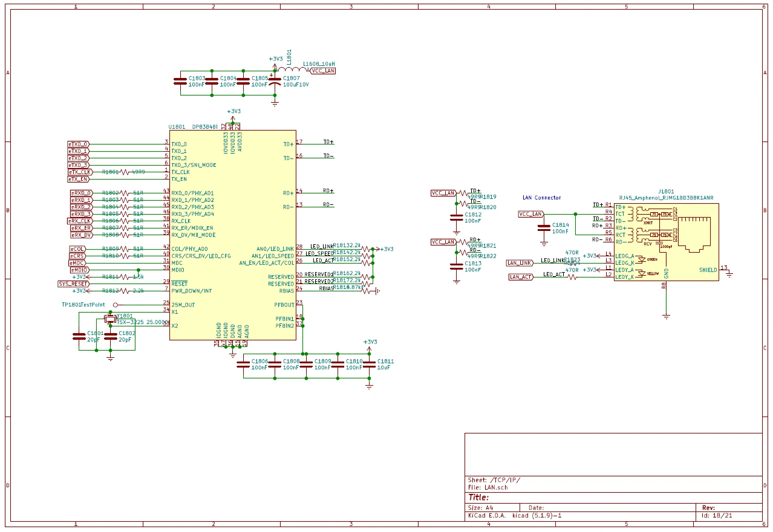This screenshot has width=773, height=532.
Task: Select the 'KiCad E.D.A. kicad (5.1.9)-1' text
Action: click(515, 516)
